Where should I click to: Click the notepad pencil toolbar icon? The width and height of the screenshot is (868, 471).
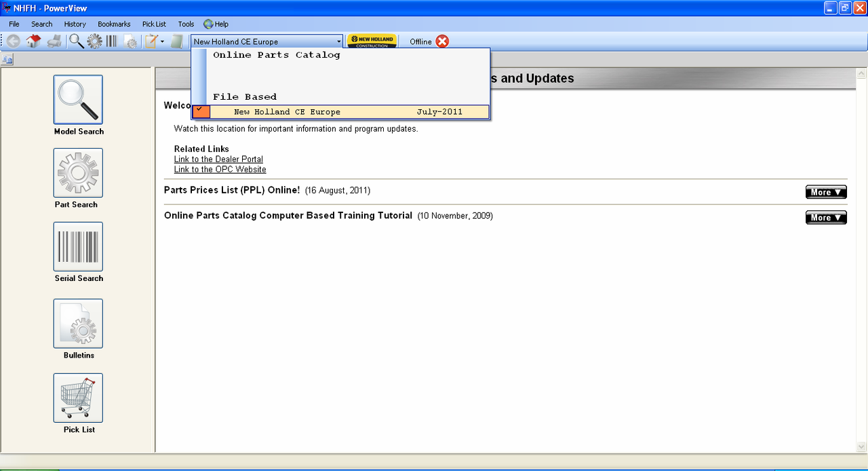click(x=151, y=41)
